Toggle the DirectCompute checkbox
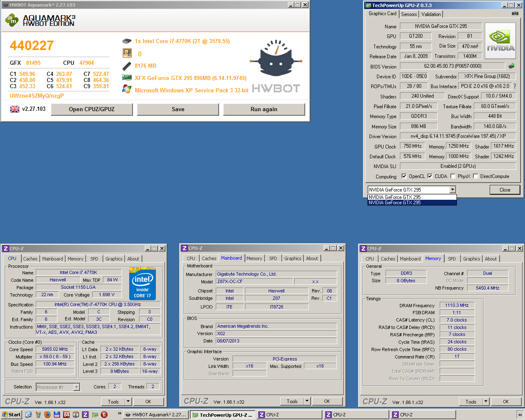Screen dimensions: 525x420 (x=475, y=176)
